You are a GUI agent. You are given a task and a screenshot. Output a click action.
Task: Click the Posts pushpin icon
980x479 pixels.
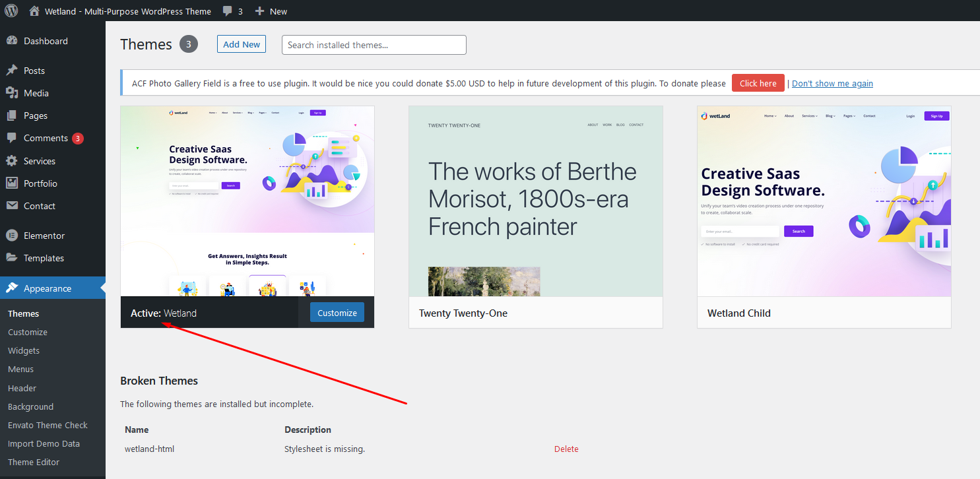pos(12,71)
